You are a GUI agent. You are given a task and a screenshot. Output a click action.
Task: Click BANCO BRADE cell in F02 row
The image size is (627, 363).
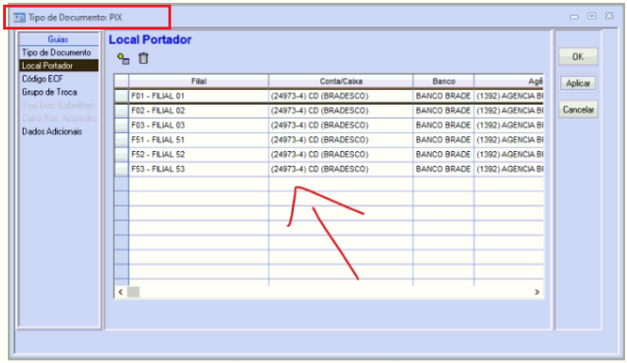point(443,111)
